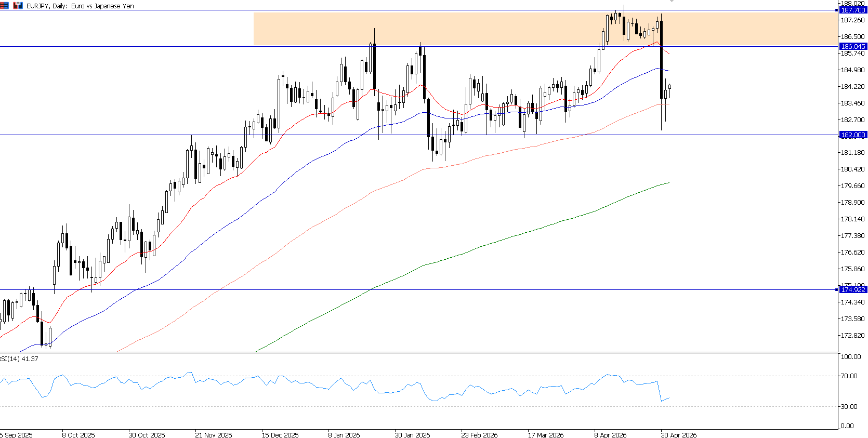
Task: Click 184.220 on the price scale
Action: [x=853, y=87]
